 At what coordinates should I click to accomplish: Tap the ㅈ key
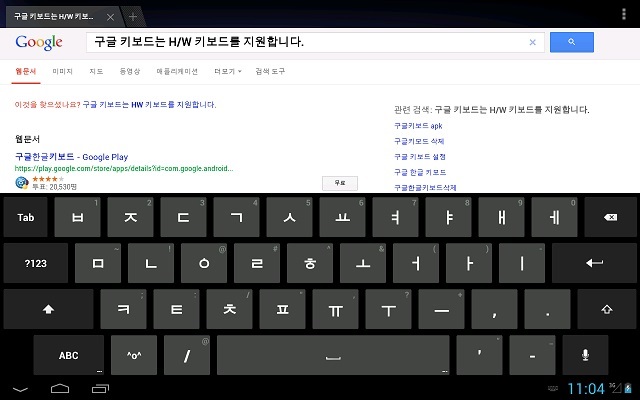click(130, 217)
